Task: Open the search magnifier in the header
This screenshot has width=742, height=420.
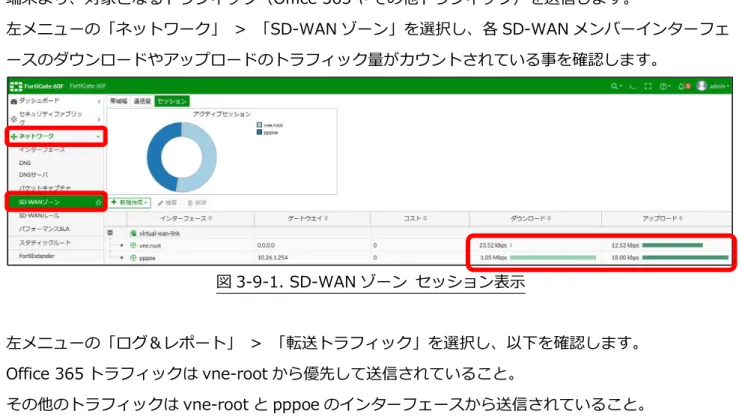Action: 614,86
